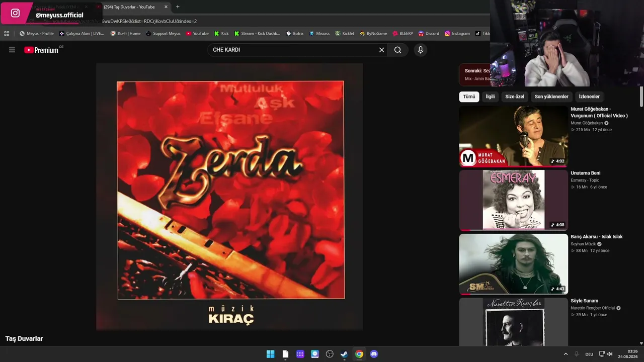Image resolution: width=644 pixels, height=362 pixels.
Task: Open the volume control in the tray
Action: 609,354
